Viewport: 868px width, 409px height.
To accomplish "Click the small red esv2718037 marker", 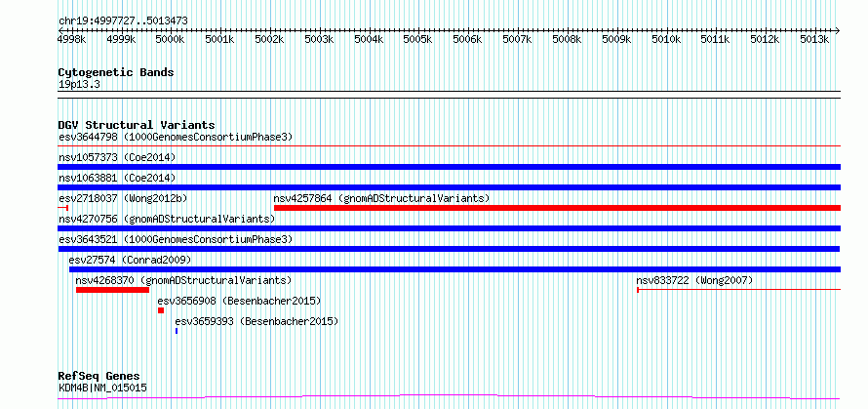I will pos(63,208).
